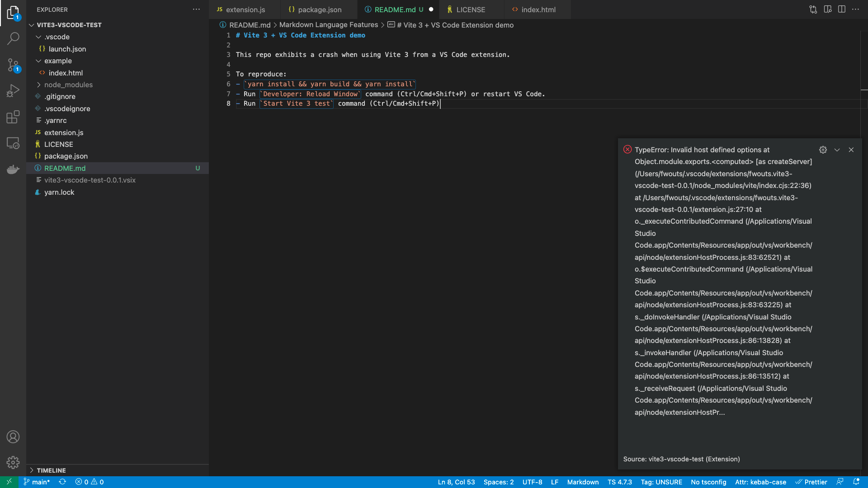Screen dimensions: 868x488
Task: Collapse the error notification with chevron
Action: point(837,150)
